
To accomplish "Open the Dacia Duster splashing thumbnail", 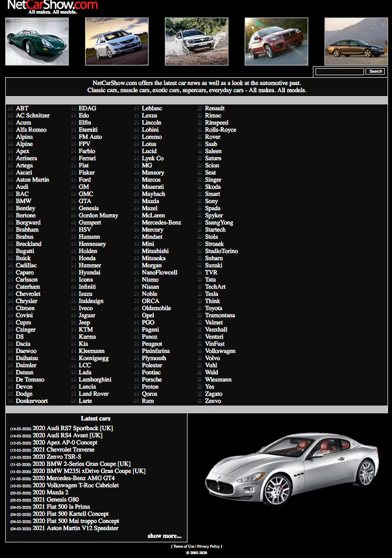I will [197, 42].
